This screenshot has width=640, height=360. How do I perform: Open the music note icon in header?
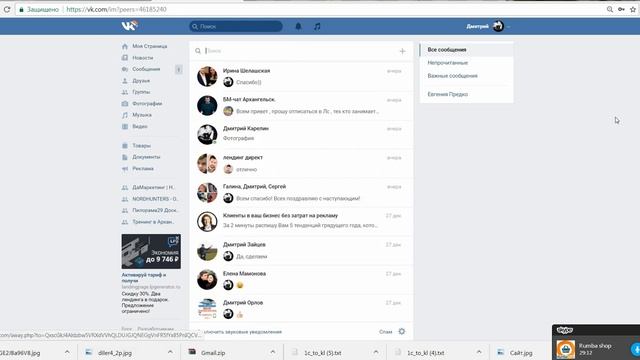[317, 26]
